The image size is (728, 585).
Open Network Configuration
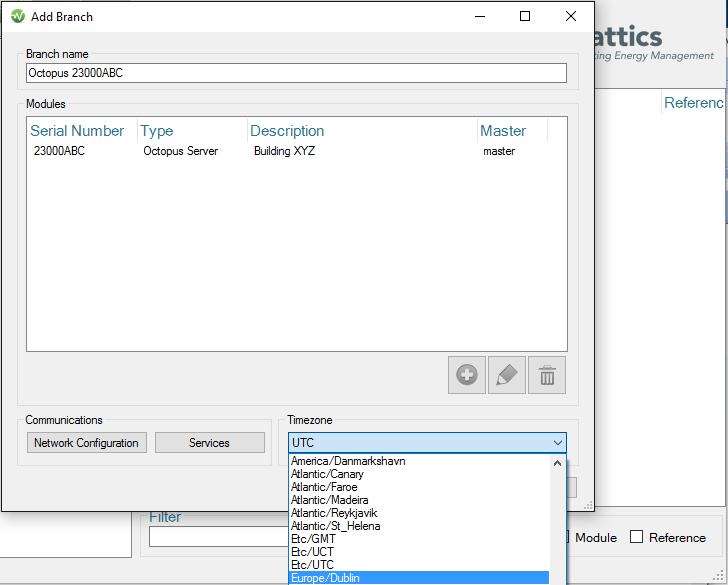tap(87, 443)
